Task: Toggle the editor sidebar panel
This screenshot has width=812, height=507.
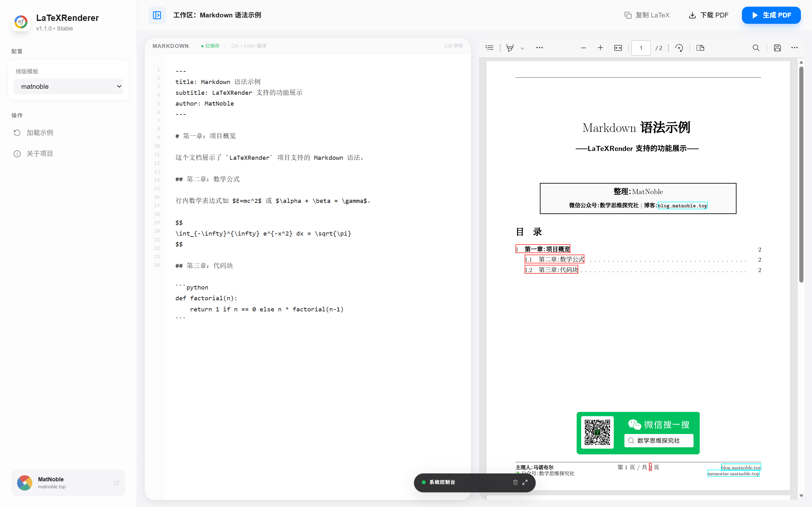Action: 157,15
